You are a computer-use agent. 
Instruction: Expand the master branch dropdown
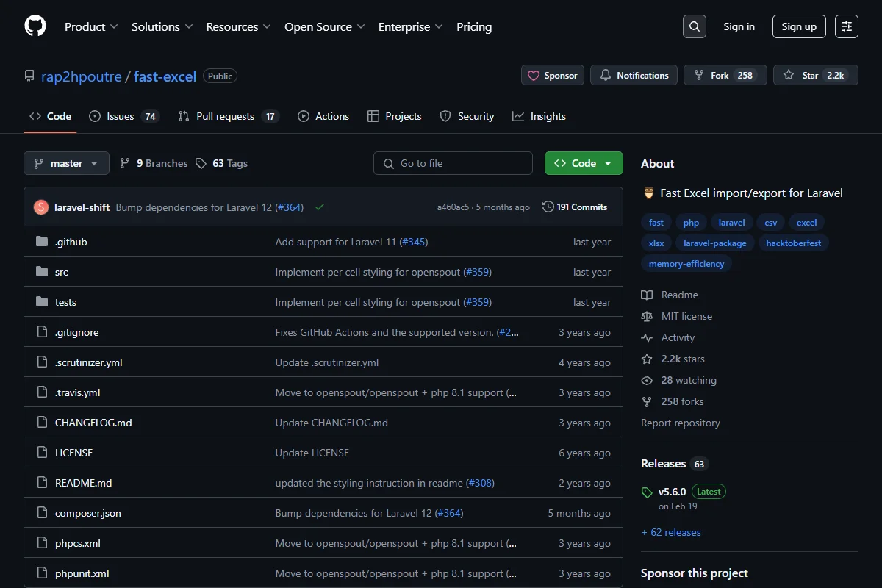coord(66,163)
